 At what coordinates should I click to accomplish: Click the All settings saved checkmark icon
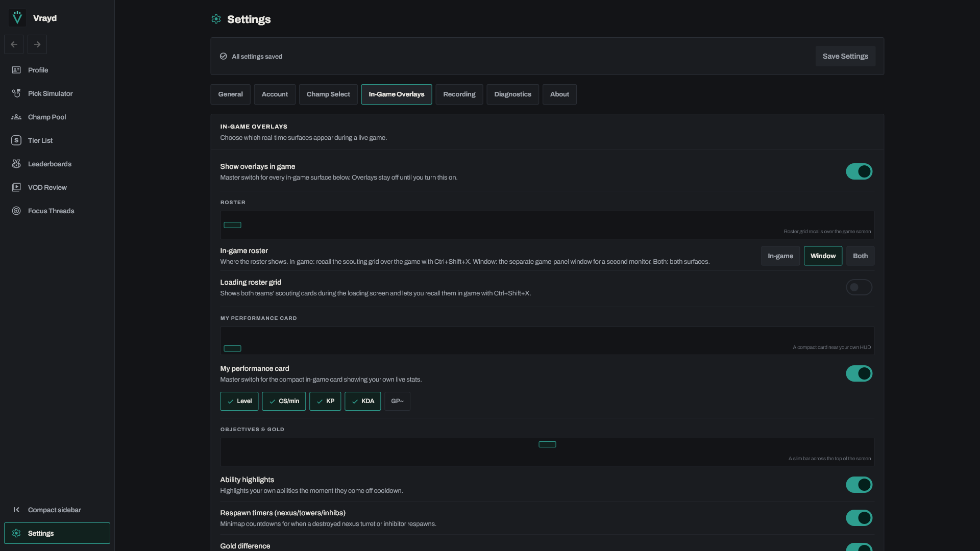(x=223, y=56)
